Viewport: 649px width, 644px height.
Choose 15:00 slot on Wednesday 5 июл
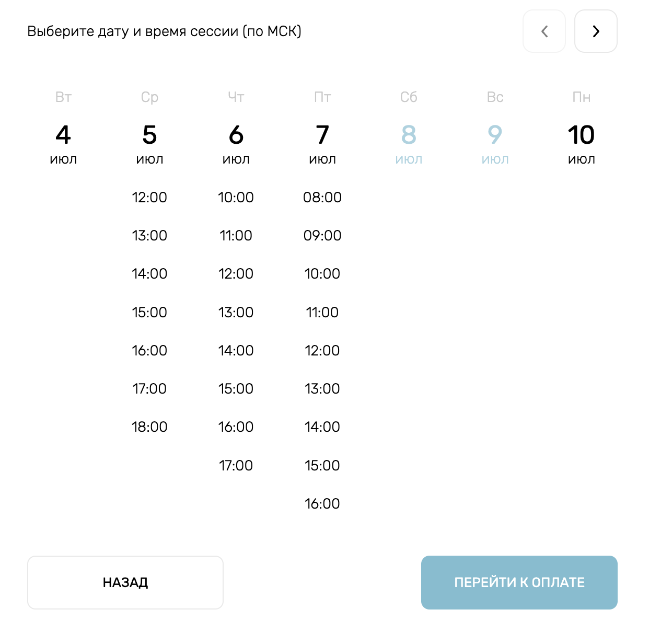(x=149, y=313)
